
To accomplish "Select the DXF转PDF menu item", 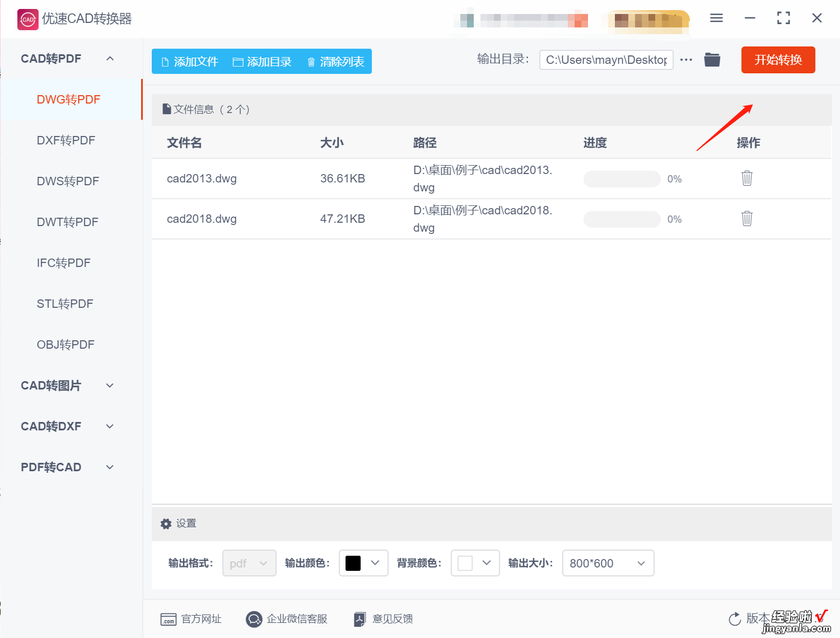I will (66, 140).
